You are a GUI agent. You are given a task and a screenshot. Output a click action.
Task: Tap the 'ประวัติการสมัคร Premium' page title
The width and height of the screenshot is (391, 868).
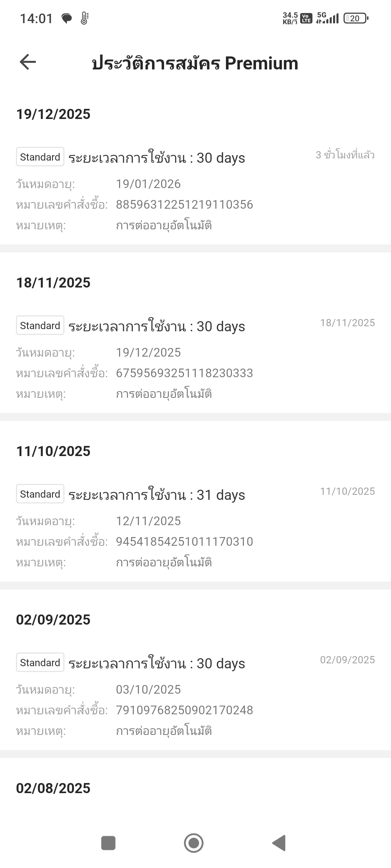point(195,63)
